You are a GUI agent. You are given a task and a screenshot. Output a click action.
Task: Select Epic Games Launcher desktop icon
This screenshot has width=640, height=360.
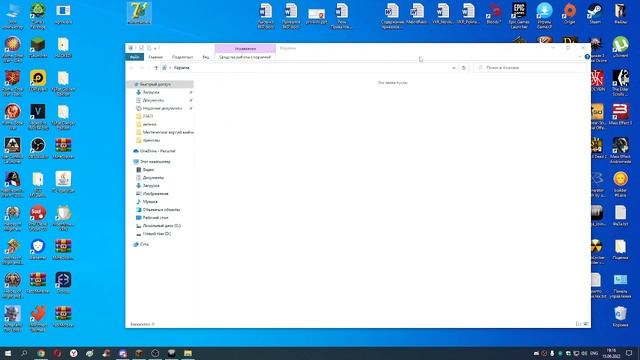tap(519, 16)
